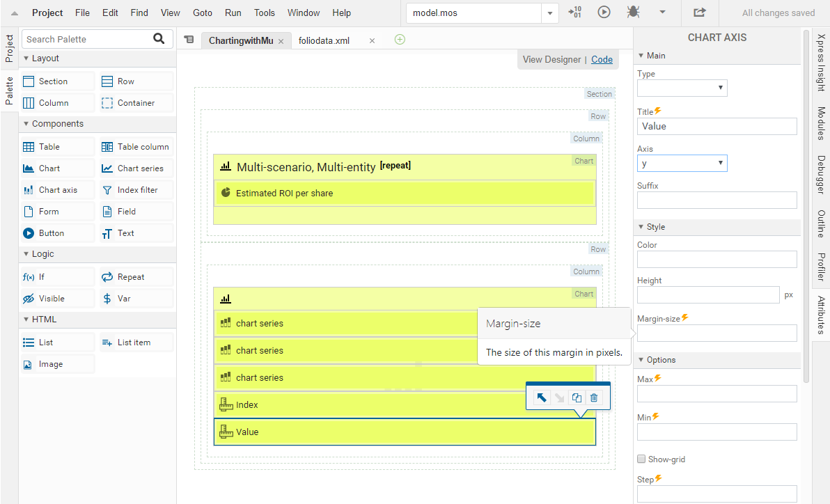Image resolution: width=830 pixels, height=504 pixels.
Task: Switch to the foliodata.xml tab
Action: 324,41
